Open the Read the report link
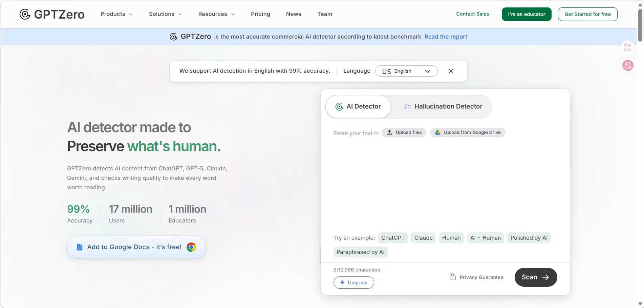Screen dimensions: 644x308 click(446, 37)
